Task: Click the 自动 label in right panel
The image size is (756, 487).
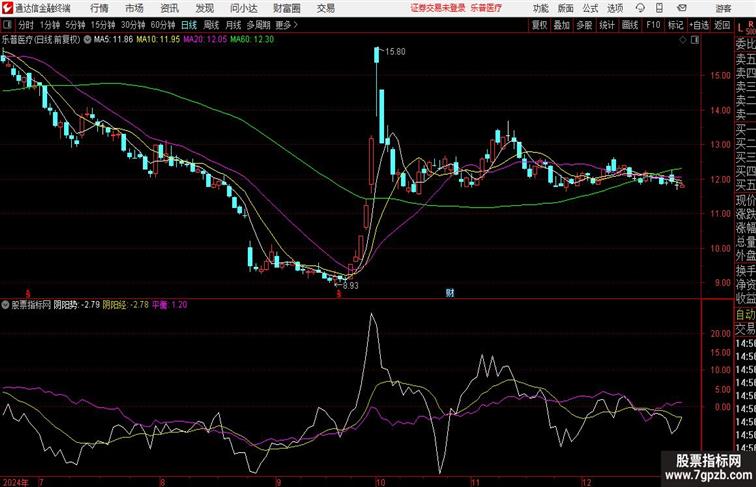Action: pyautogui.click(x=745, y=315)
